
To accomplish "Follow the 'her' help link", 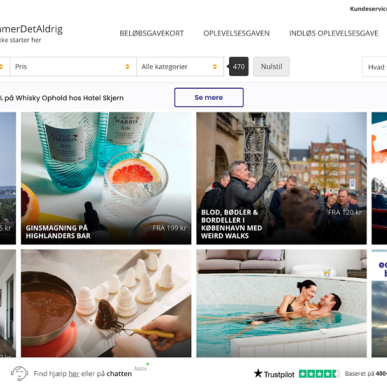I will (74, 374).
